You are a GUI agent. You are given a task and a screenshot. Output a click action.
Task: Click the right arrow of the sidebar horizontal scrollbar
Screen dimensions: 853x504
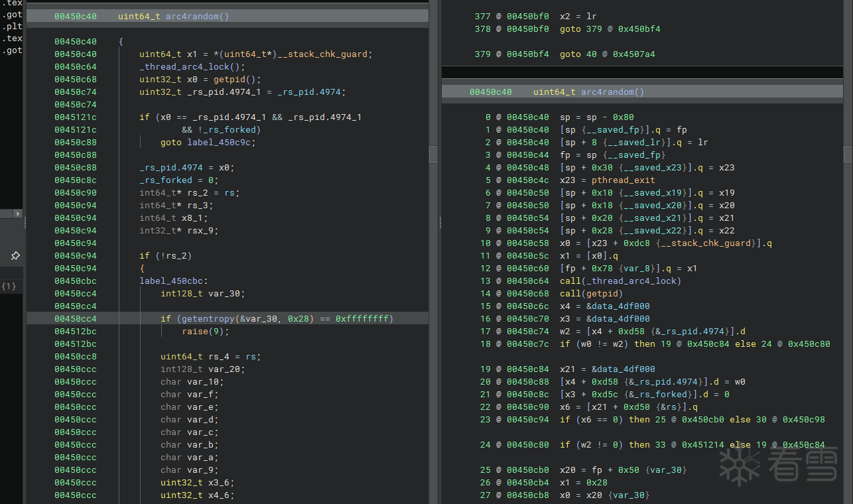point(18,214)
